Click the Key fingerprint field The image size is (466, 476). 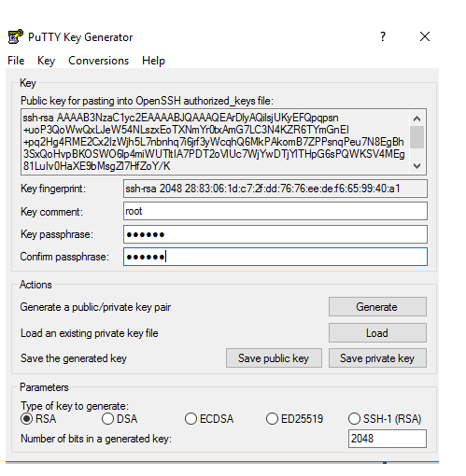click(275, 189)
